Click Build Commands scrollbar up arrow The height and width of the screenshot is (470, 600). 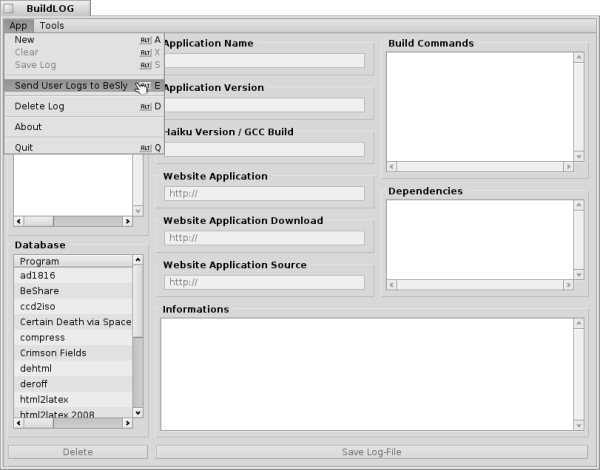[x=579, y=58]
